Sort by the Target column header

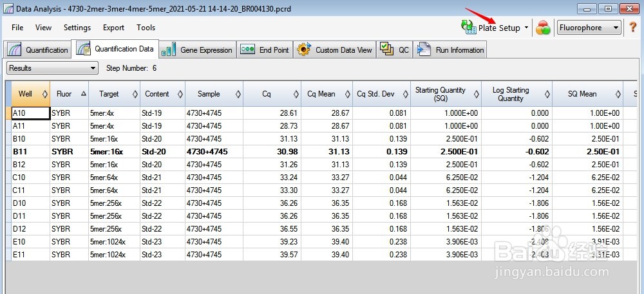coord(114,94)
